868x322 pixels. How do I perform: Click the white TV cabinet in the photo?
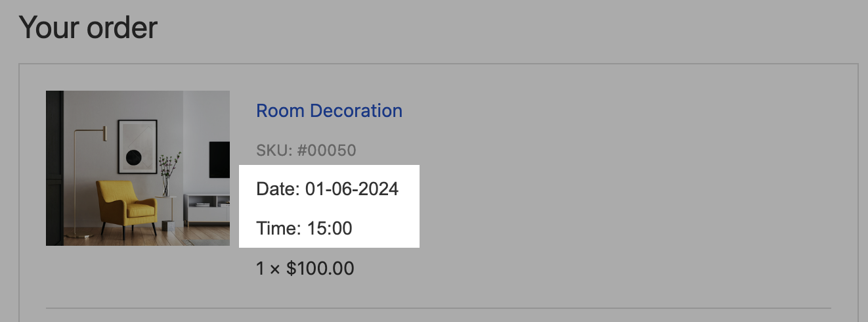(x=206, y=208)
